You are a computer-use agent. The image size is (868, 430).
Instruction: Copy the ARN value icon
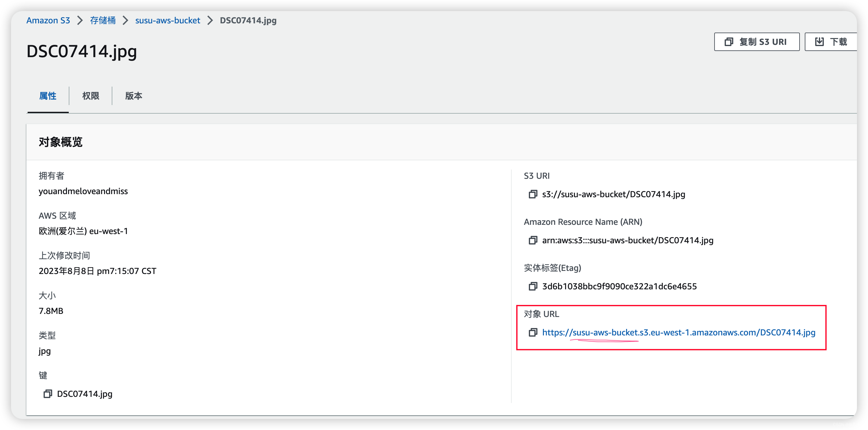coord(533,240)
